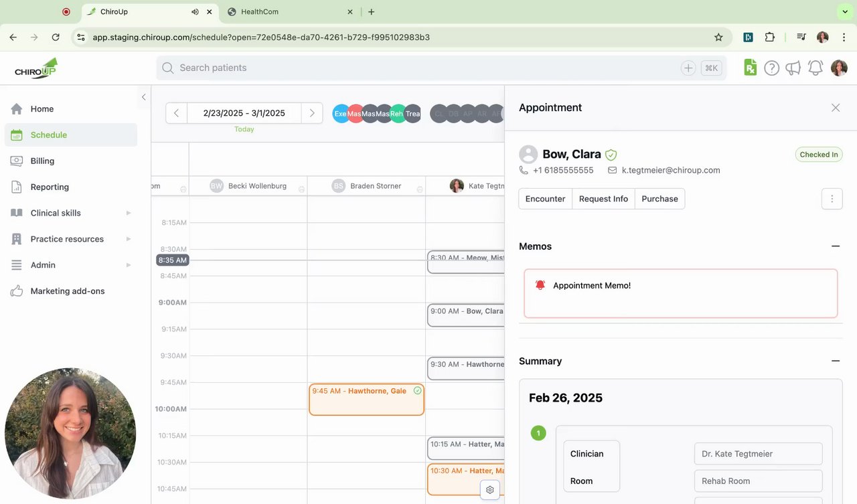The height and width of the screenshot is (504, 857).
Task: Switch to the HealthCom browser tab
Action: [x=289, y=12]
